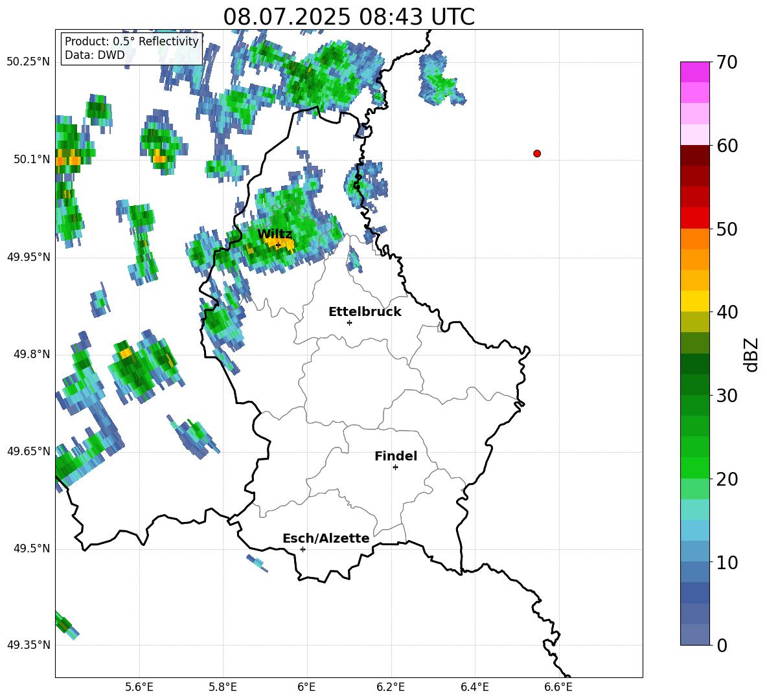Viewport: 767px width, 700px height.
Task: Click the dBZ colorbar label
Action: tap(752, 354)
